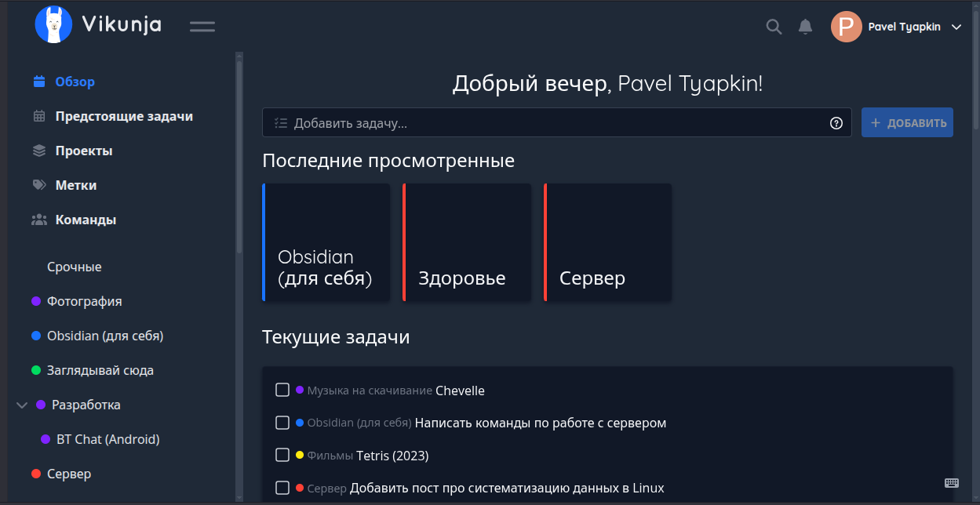The image size is (980, 505).
Task: Click the quick-add help question icon
Action: tap(836, 123)
